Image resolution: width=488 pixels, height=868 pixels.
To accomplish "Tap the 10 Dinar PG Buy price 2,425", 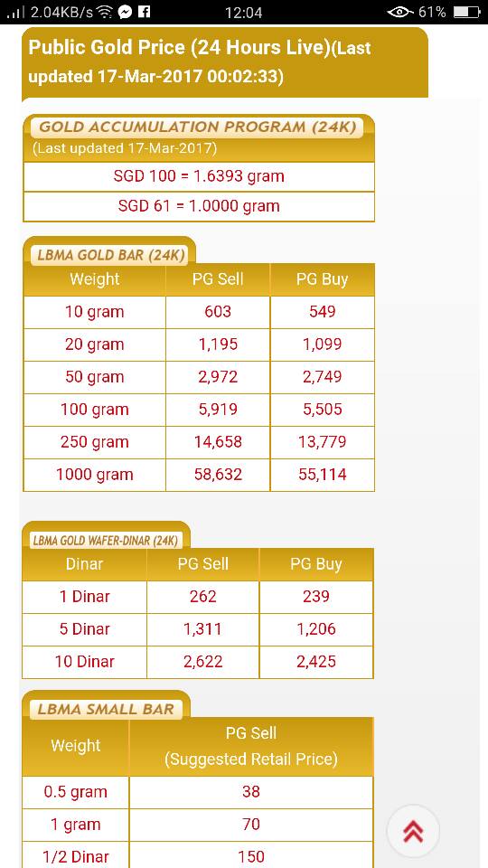I will coord(316,662).
